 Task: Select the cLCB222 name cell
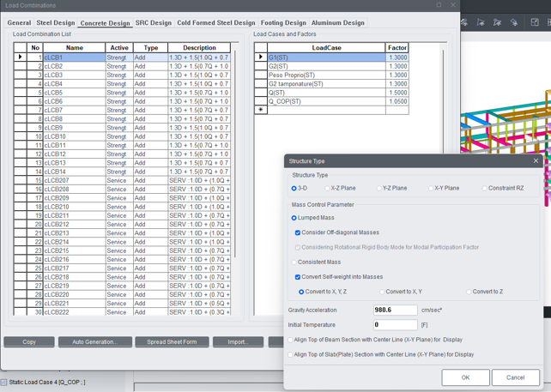point(74,312)
